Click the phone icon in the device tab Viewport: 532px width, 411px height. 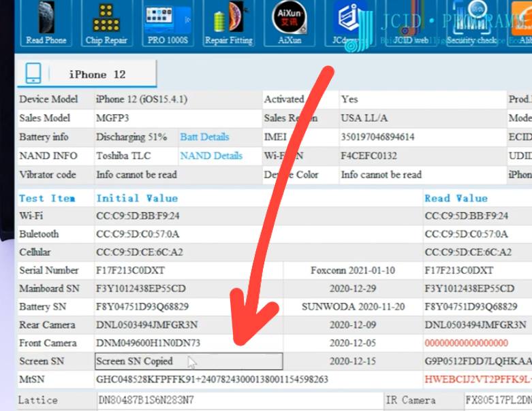click(x=33, y=73)
